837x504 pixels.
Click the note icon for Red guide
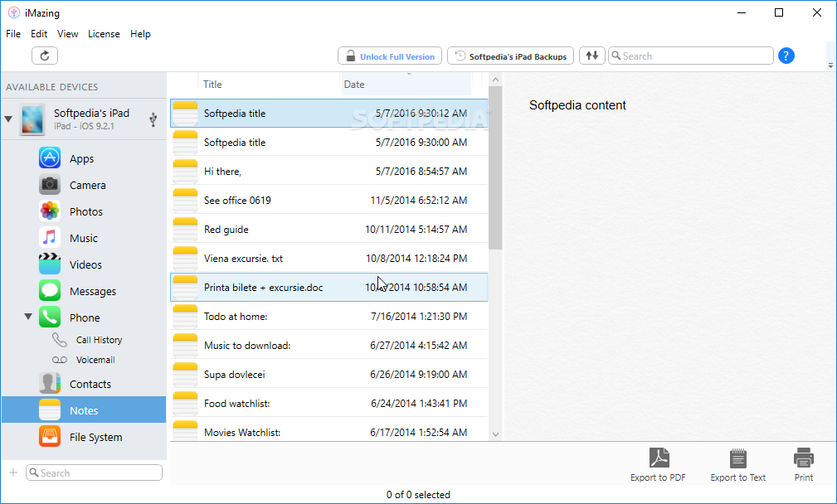[185, 230]
